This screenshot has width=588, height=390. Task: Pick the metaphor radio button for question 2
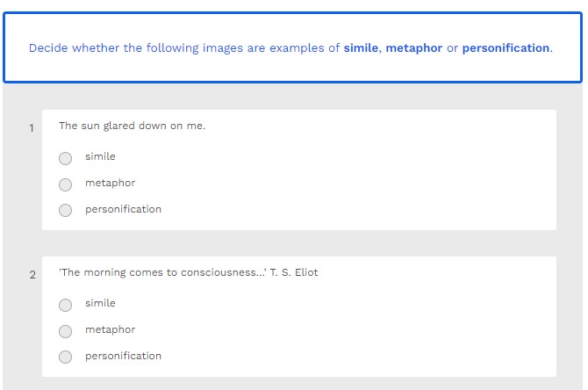click(66, 331)
